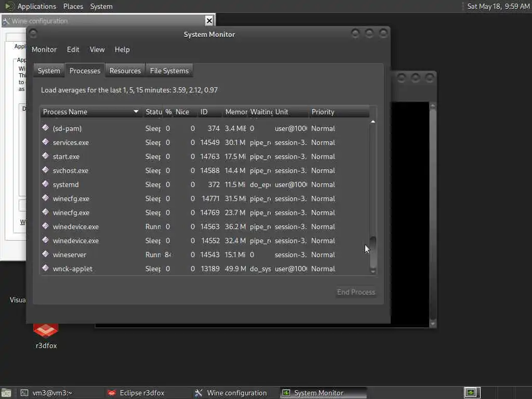Click icon of winecfg.exe with ID 14769
Screen dimensions: 532x399
pos(46,212)
